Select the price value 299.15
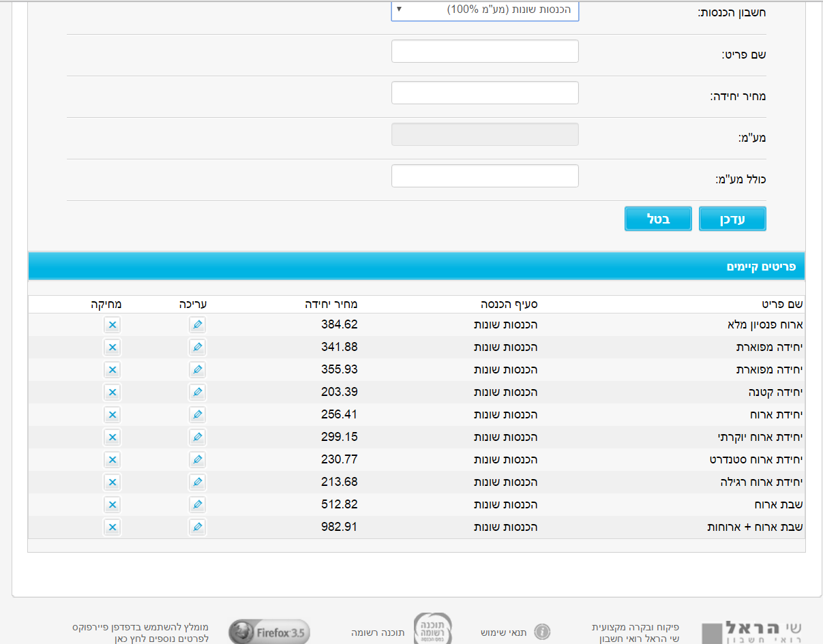This screenshot has width=823, height=644. coord(340,438)
